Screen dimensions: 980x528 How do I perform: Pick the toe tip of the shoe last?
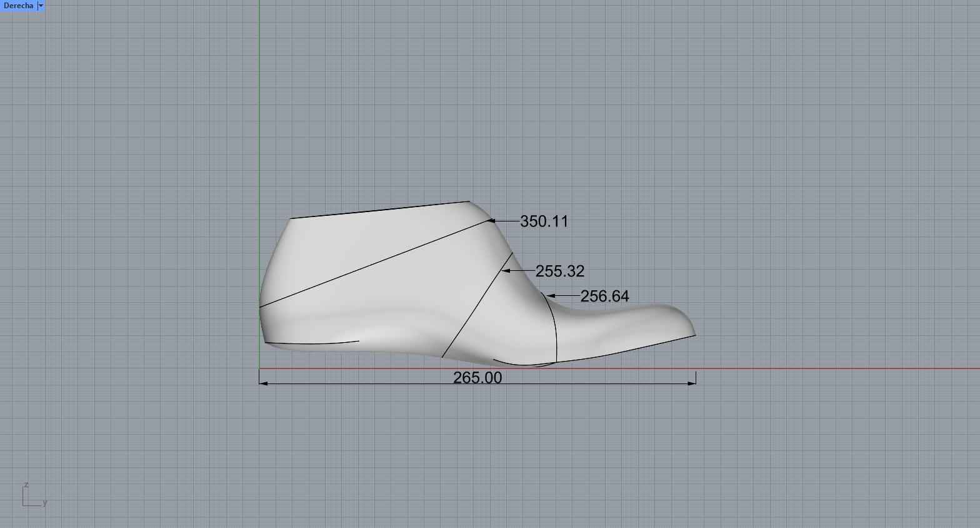click(694, 334)
